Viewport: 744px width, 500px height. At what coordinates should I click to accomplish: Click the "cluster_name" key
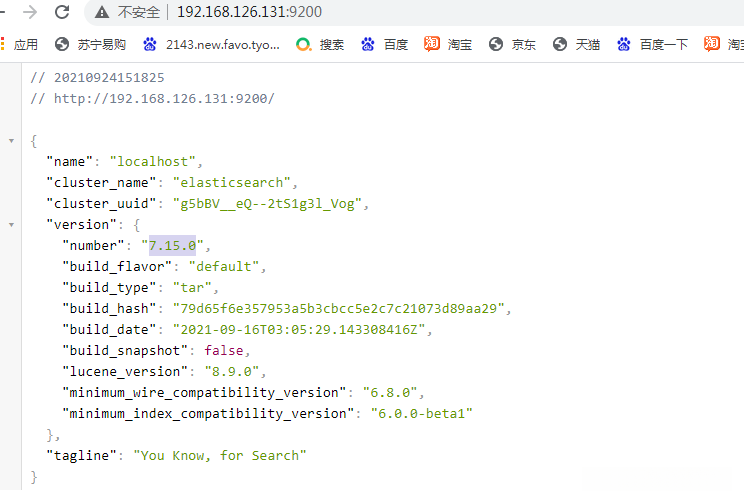point(101,183)
